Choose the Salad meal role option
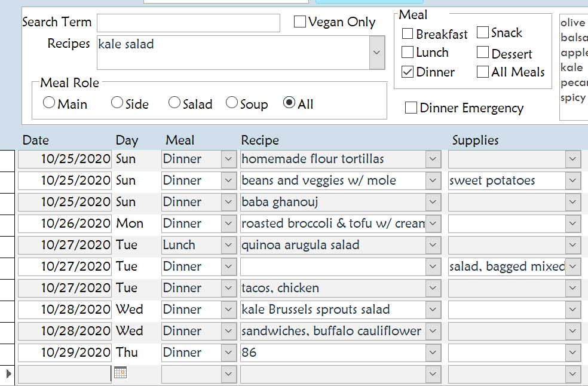Image resolution: width=588 pixels, height=386 pixels. pyautogui.click(x=174, y=103)
